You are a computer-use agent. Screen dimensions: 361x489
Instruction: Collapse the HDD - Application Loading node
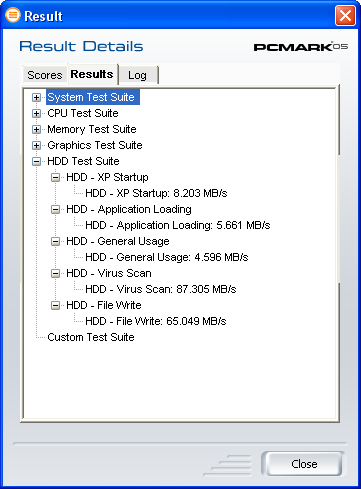[x=55, y=209]
